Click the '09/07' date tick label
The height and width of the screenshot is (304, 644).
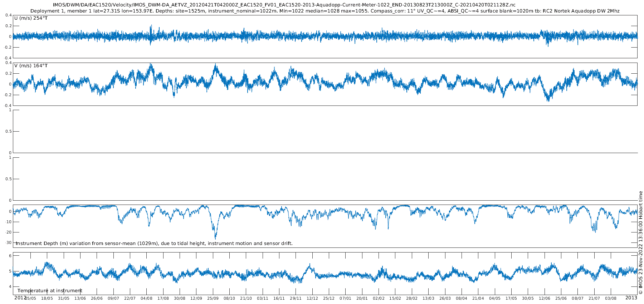(x=113, y=298)
